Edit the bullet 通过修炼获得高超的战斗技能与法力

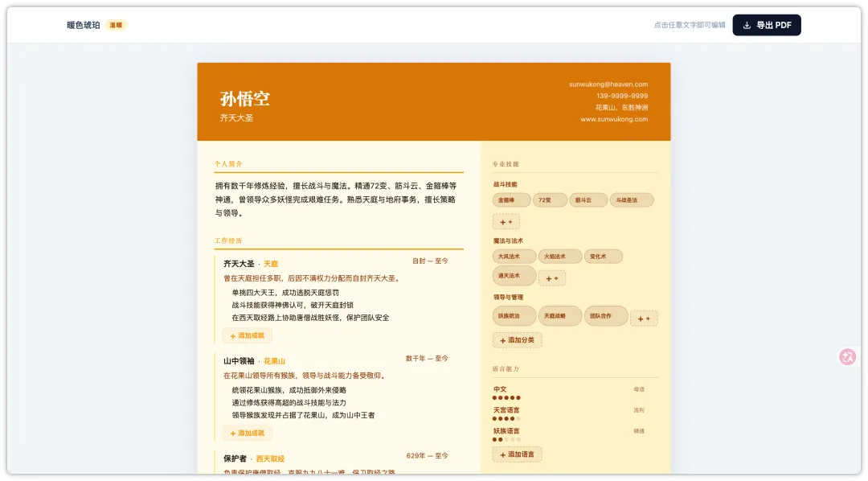289,403
